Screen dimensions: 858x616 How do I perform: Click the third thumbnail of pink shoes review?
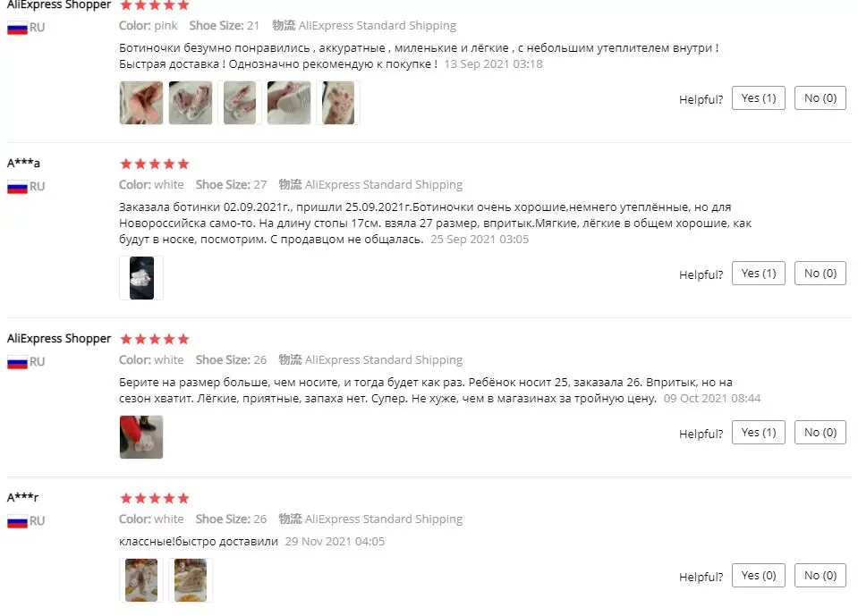(x=240, y=103)
